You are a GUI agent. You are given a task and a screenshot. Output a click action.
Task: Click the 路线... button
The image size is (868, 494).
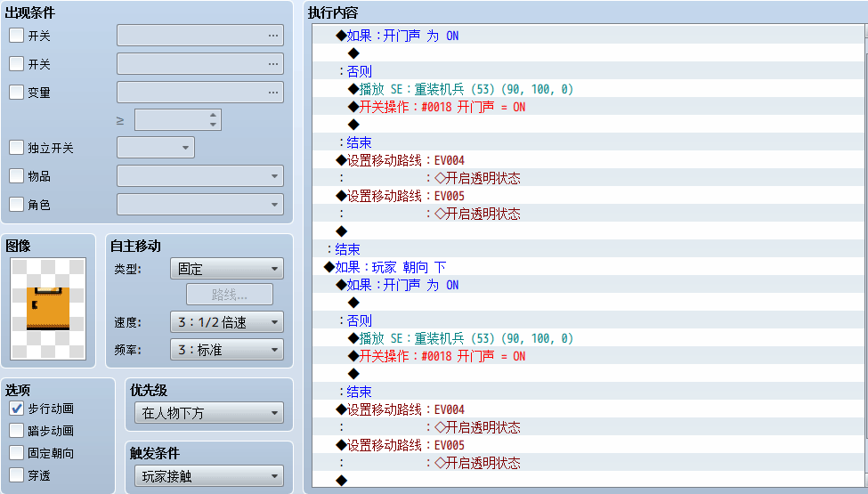coord(230,295)
